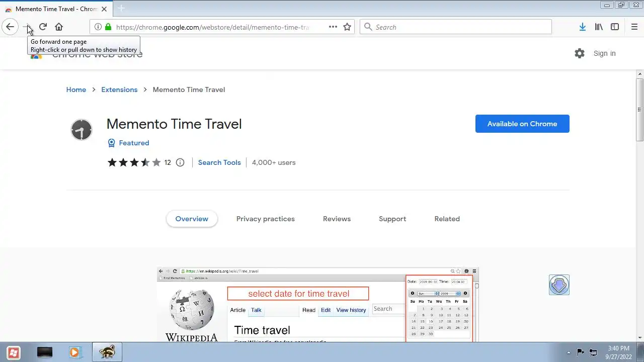644x362 pixels.
Task: Open the library bookshelf icon
Action: point(599,27)
